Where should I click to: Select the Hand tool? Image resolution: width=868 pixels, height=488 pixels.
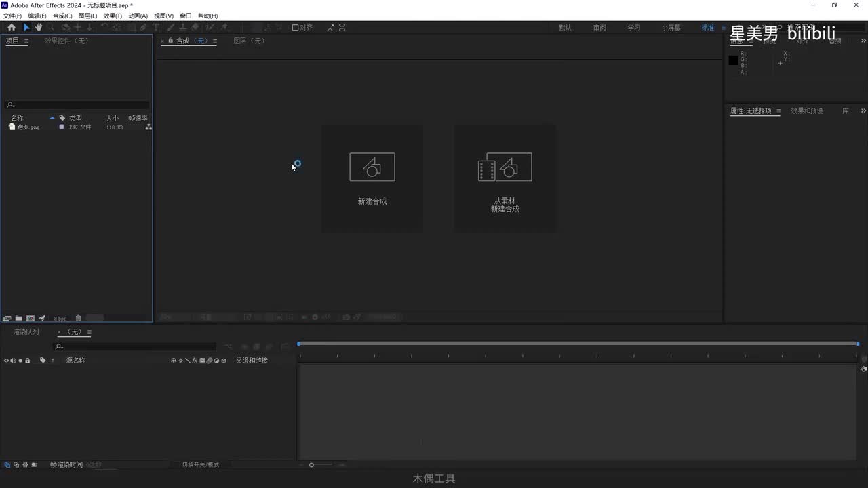(39, 28)
